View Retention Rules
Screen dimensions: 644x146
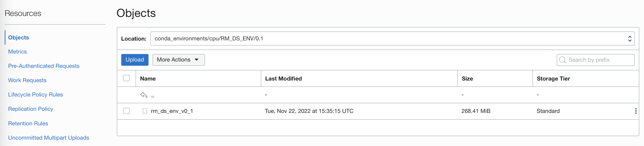pyautogui.click(x=28, y=123)
